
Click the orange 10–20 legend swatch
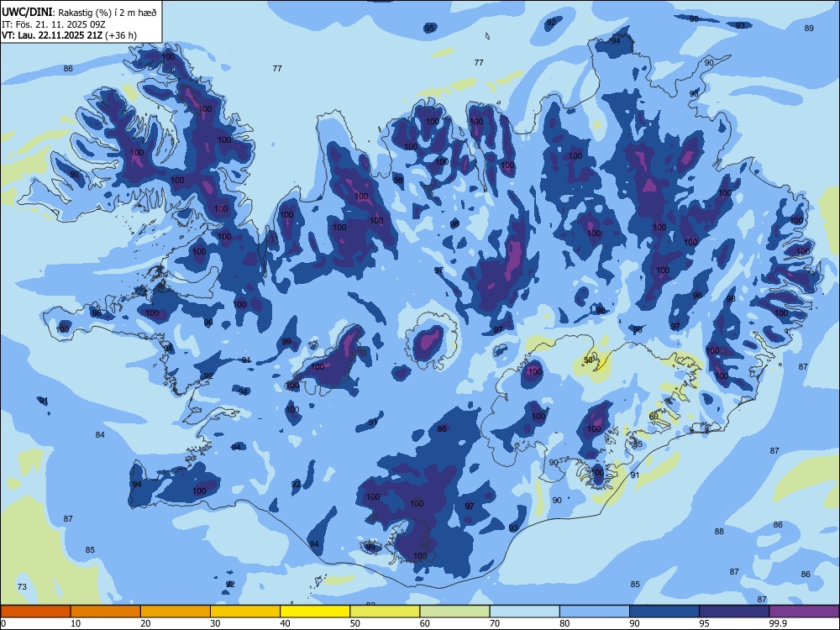[x=106, y=612]
